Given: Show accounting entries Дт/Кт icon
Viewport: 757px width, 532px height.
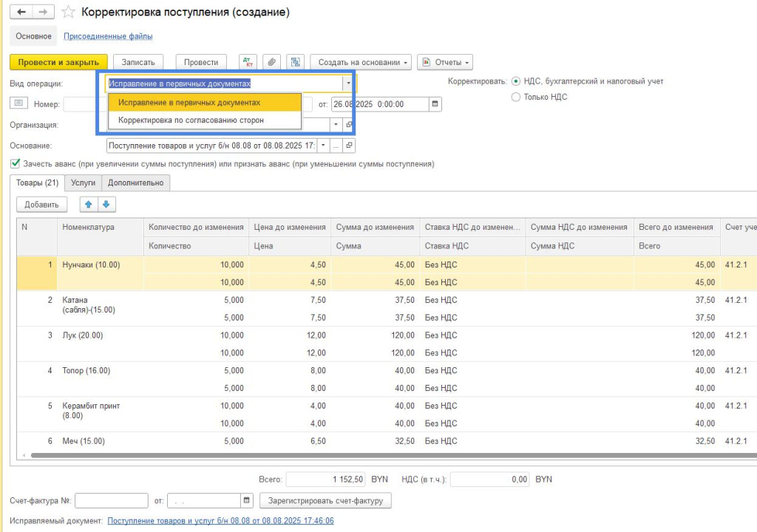Looking at the screenshot, I should 248,62.
